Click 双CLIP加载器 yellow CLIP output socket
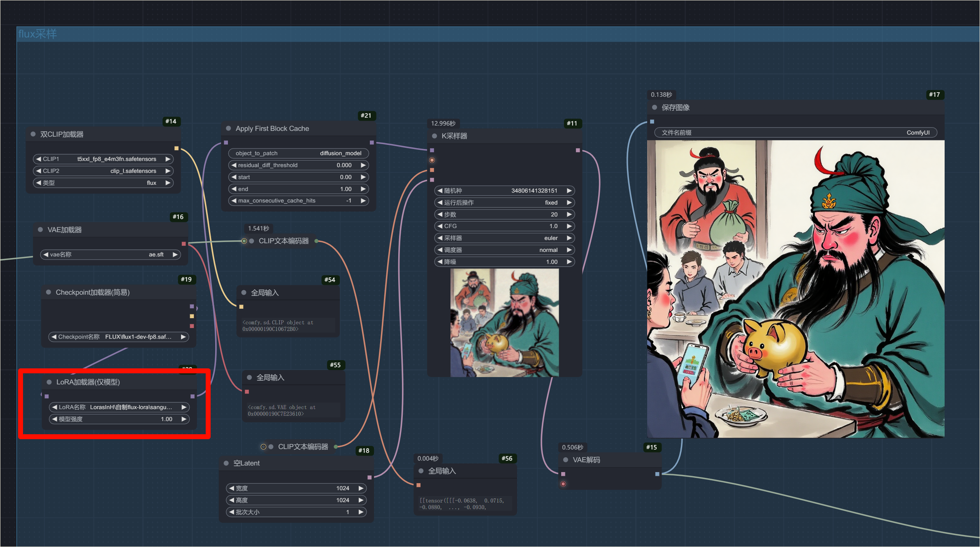The image size is (980, 547). pyautogui.click(x=176, y=148)
